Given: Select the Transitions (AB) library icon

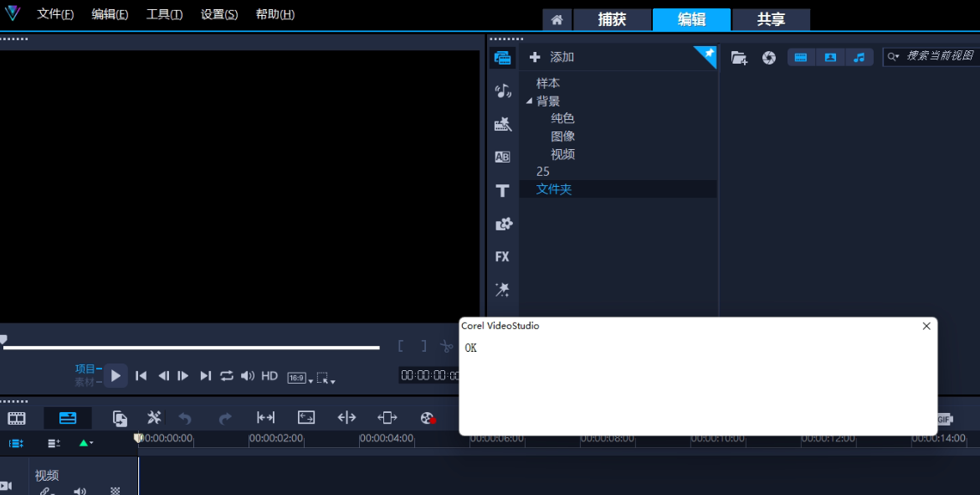Looking at the screenshot, I should click(x=502, y=157).
